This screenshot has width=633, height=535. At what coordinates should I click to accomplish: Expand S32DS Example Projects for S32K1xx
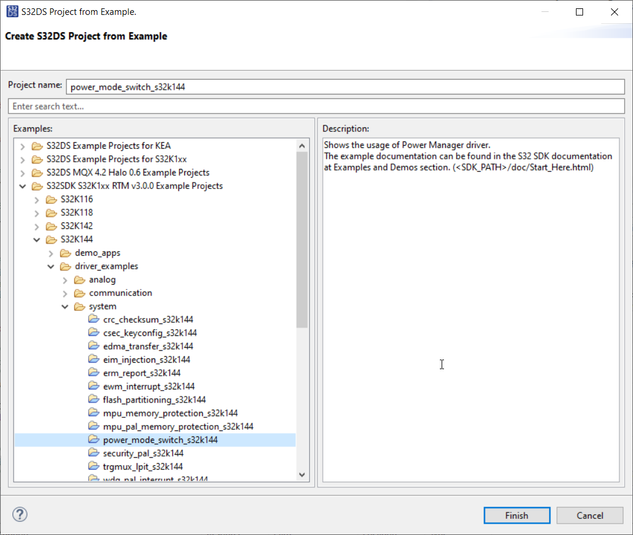click(x=23, y=159)
